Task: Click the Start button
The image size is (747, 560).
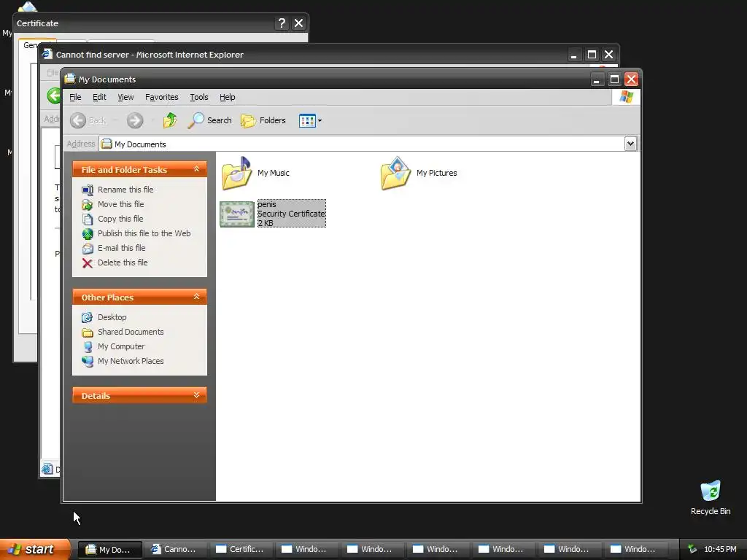Action: point(35,549)
